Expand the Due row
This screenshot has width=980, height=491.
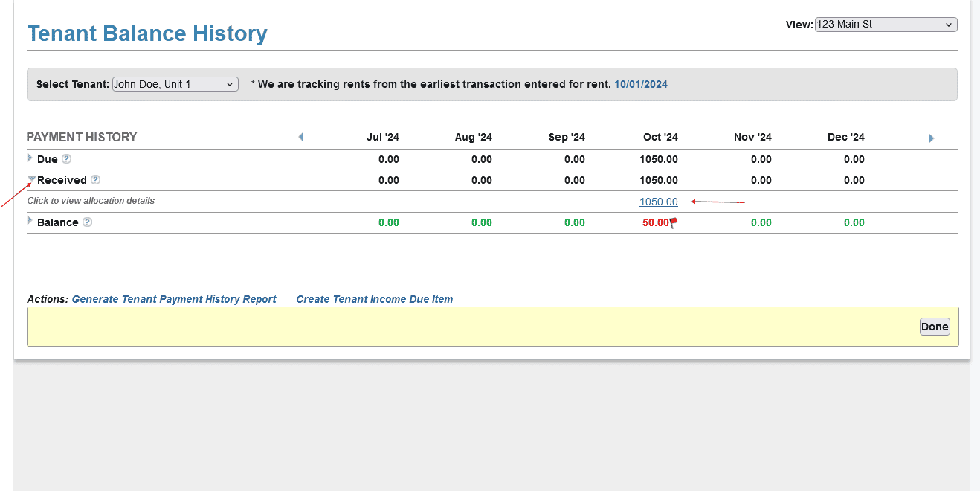click(30, 158)
